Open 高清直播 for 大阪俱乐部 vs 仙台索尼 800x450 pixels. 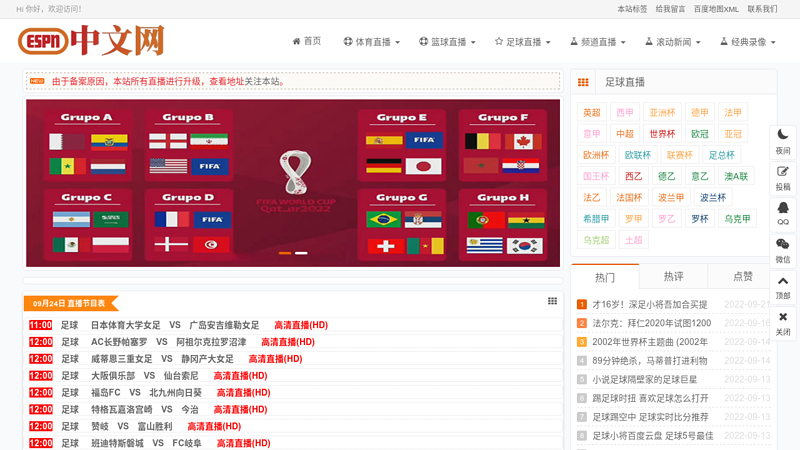click(240, 376)
